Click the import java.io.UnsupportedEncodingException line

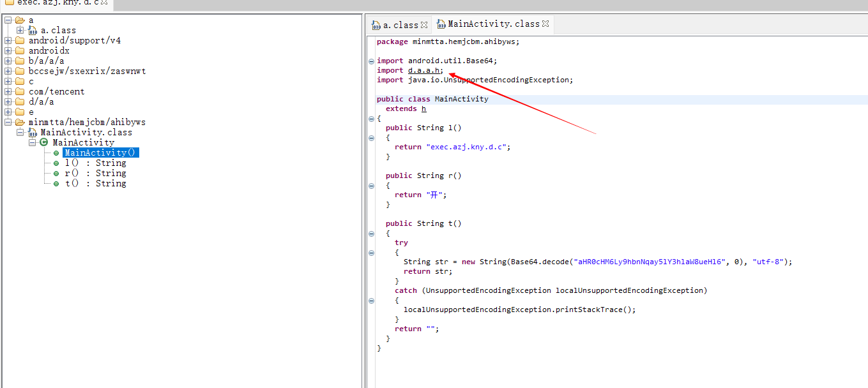pyautogui.click(x=475, y=80)
